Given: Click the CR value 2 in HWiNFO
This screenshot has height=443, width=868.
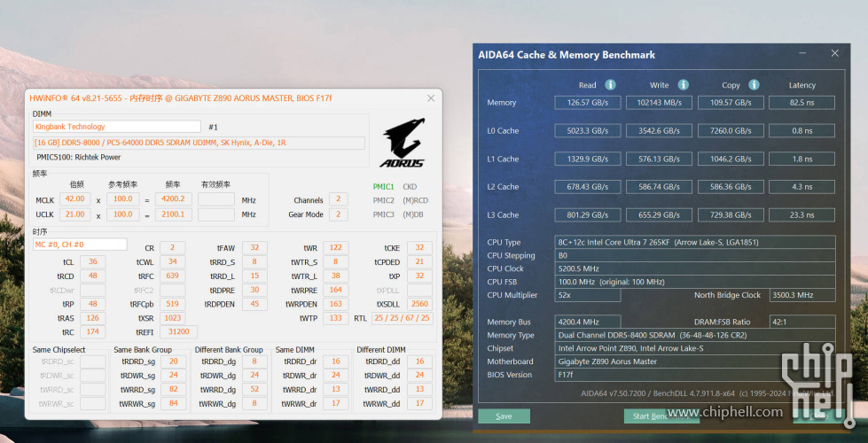Looking at the screenshot, I should 172,248.
